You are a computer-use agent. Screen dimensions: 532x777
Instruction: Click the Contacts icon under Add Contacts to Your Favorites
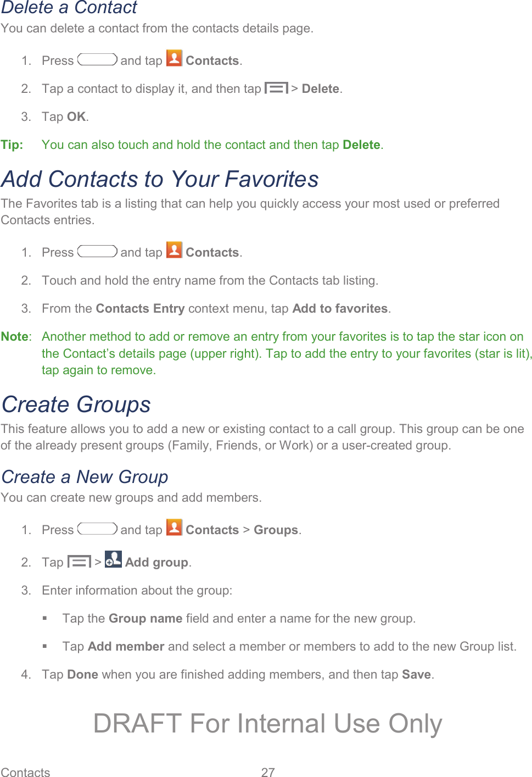pyautogui.click(x=174, y=251)
